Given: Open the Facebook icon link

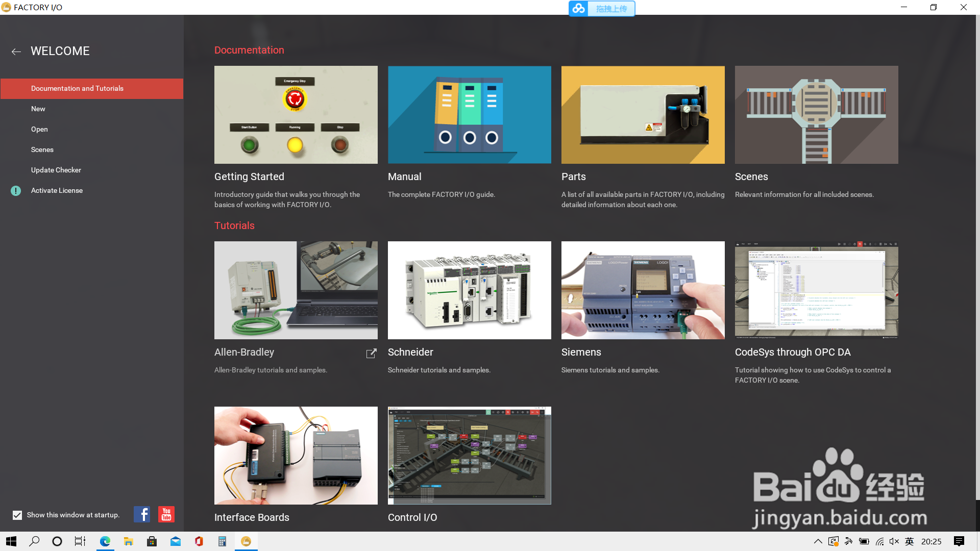Looking at the screenshot, I should tap(142, 514).
